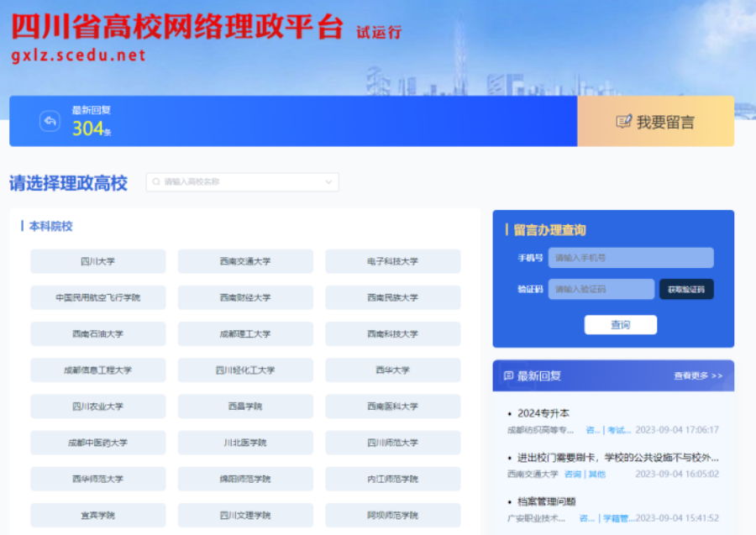Image resolution: width=756 pixels, height=535 pixels.
Task: Select 四川农业大学 school button
Action: (97, 406)
